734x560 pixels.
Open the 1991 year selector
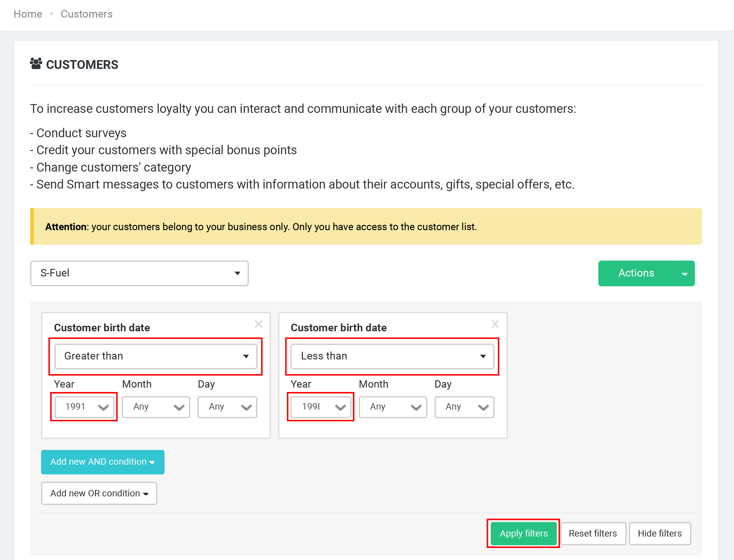(x=85, y=407)
